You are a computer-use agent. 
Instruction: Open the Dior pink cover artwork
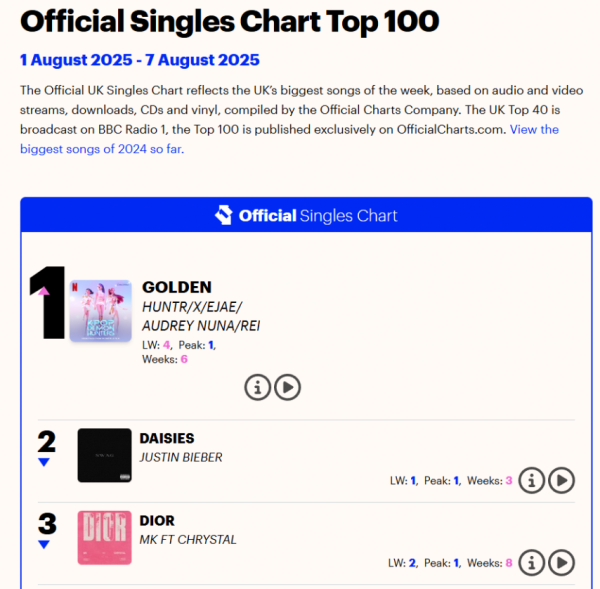point(104,538)
